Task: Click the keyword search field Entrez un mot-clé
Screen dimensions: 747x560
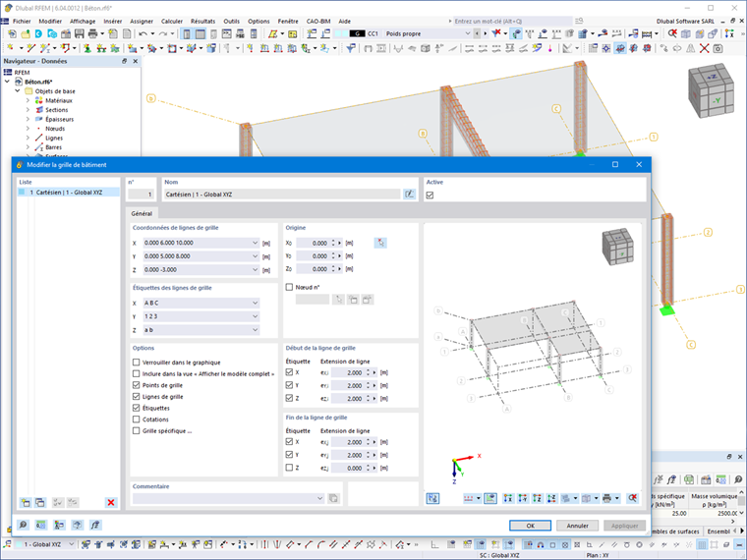Action: point(512,21)
